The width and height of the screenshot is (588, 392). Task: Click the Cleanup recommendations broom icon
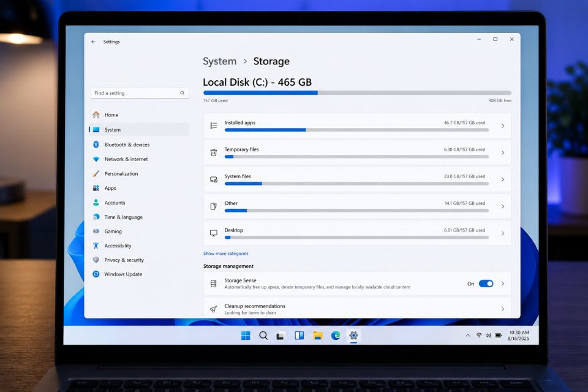(x=213, y=309)
